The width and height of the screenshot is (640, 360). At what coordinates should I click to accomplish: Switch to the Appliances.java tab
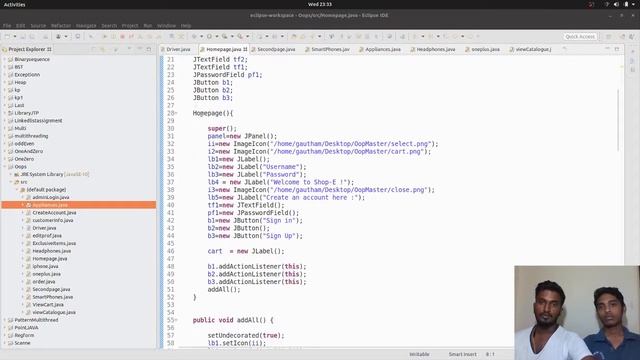click(383, 49)
